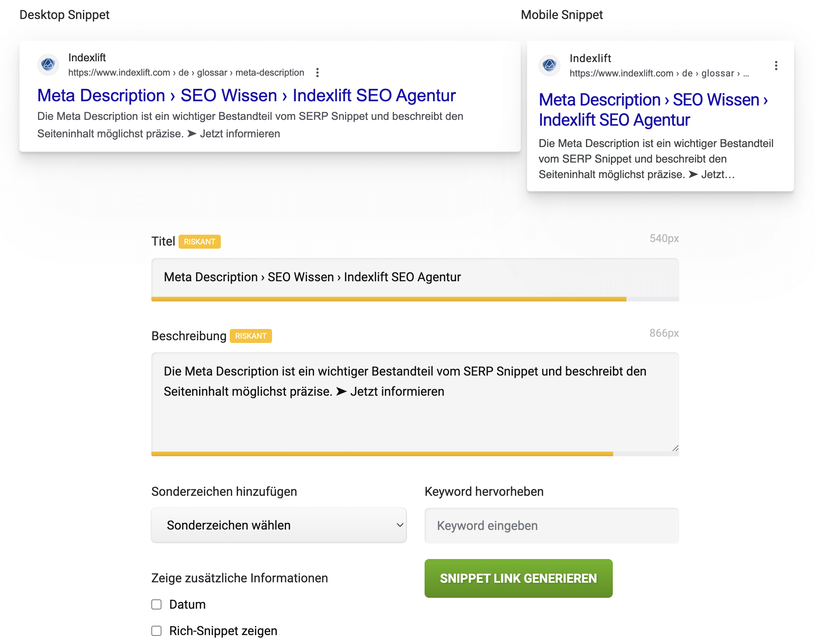815x644 pixels.
Task: Click the Indexlift favicon in desktop snippet
Action: tap(48, 64)
